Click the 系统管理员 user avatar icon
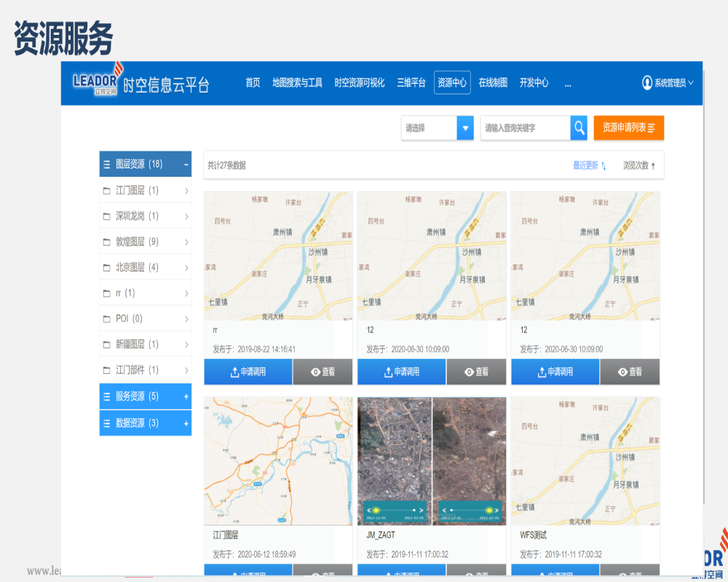Image resolution: width=728 pixels, height=582 pixels. coord(646,83)
